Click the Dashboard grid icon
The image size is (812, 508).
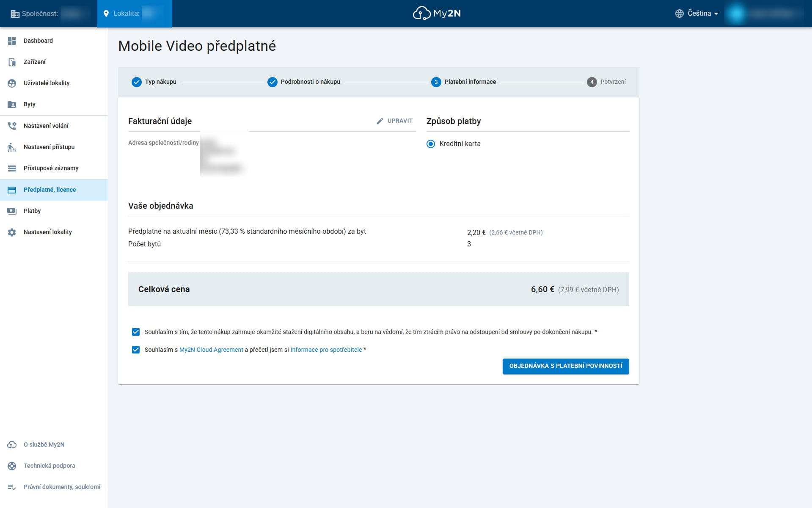pos(12,41)
